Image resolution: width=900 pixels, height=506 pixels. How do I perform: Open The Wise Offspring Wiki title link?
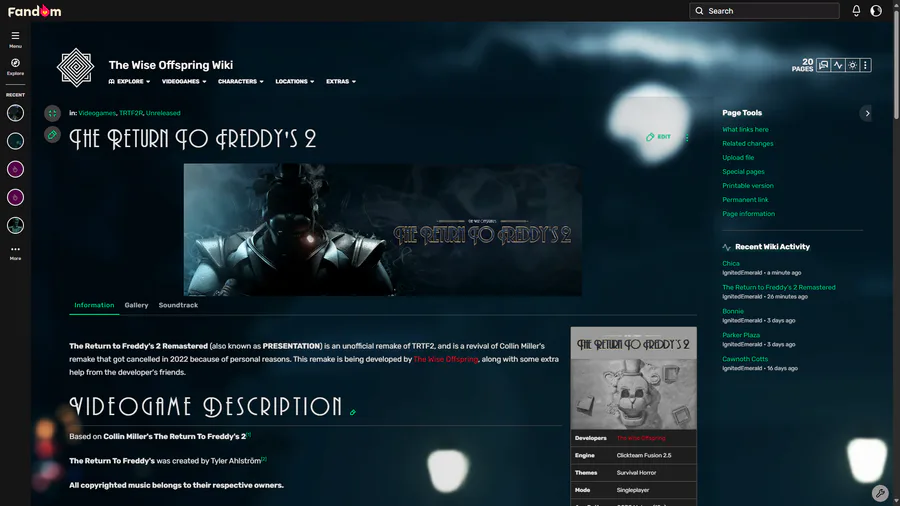coord(170,65)
